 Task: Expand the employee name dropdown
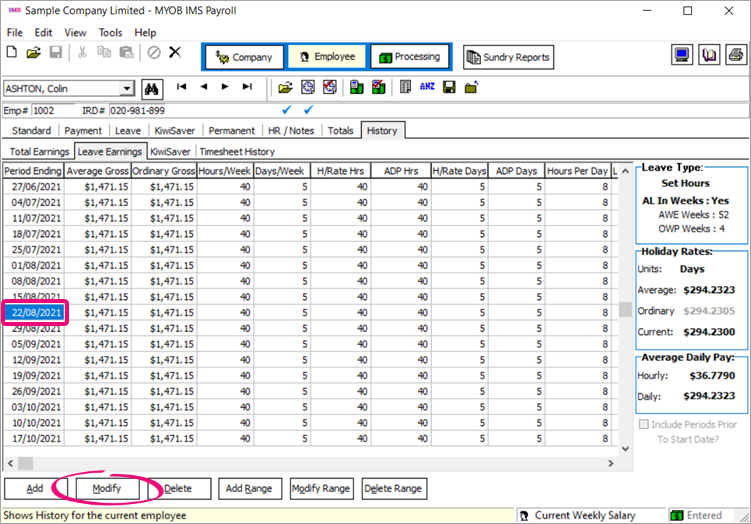pos(126,89)
